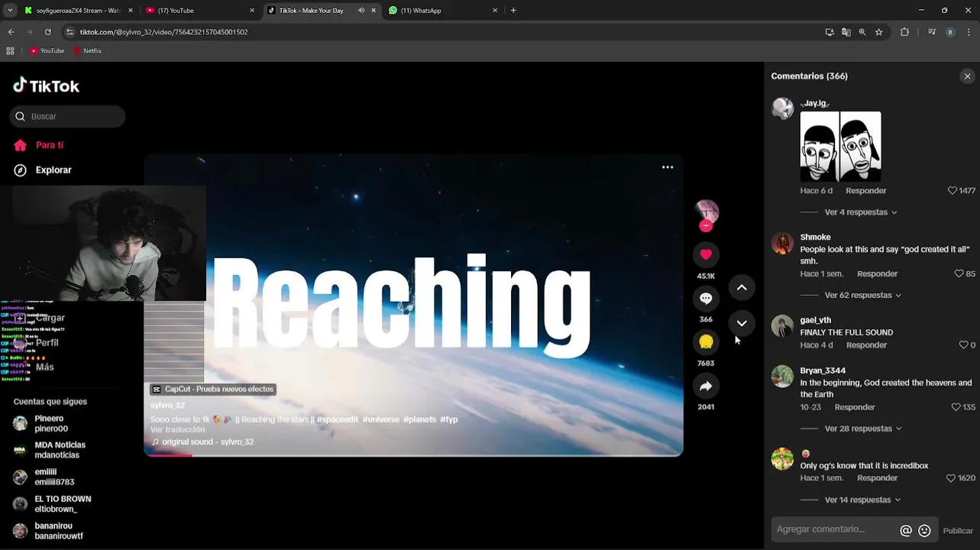
Task: Open followed account MDA Noticias
Action: (x=50, y=450)
